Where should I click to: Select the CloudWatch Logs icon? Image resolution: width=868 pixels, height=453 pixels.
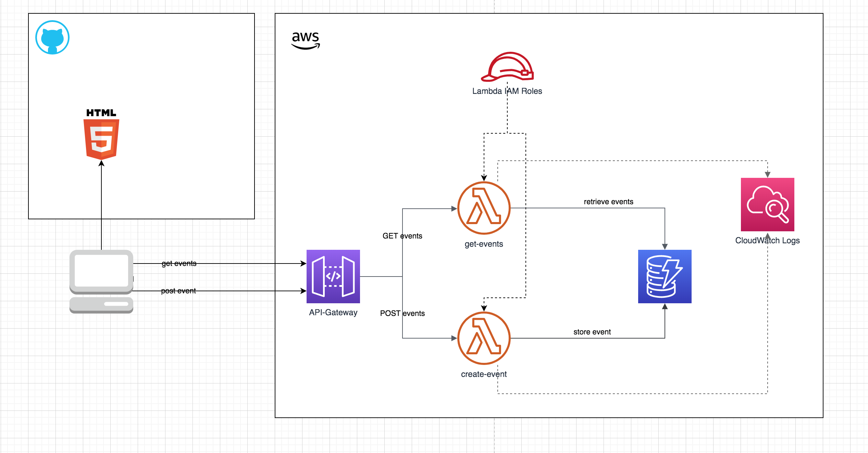767,204
